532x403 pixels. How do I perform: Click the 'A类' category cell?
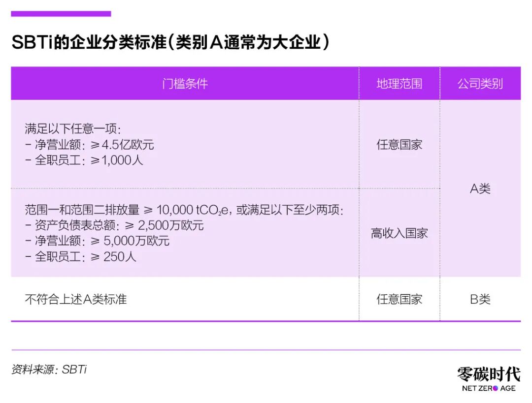click(x=480, y=189)
